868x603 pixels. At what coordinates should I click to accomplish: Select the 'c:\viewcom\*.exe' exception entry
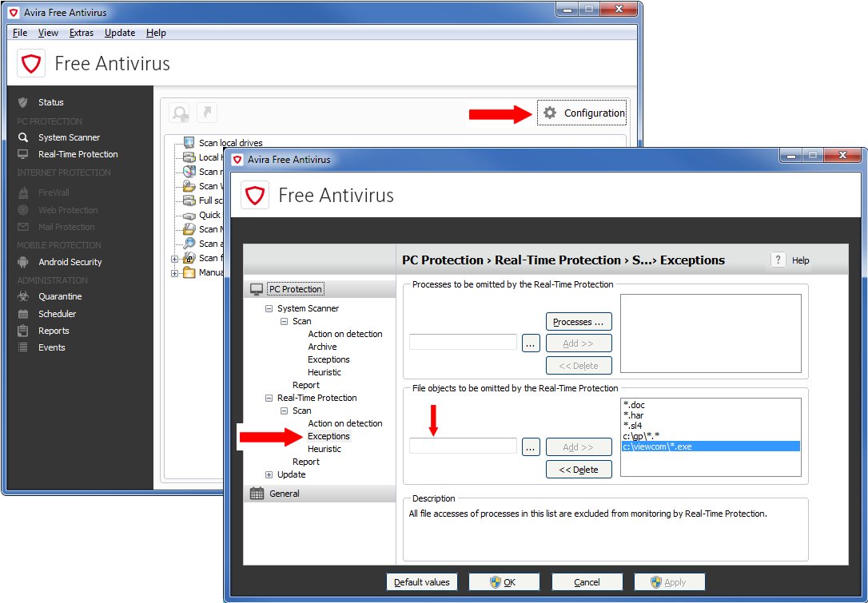click(711, 446)
